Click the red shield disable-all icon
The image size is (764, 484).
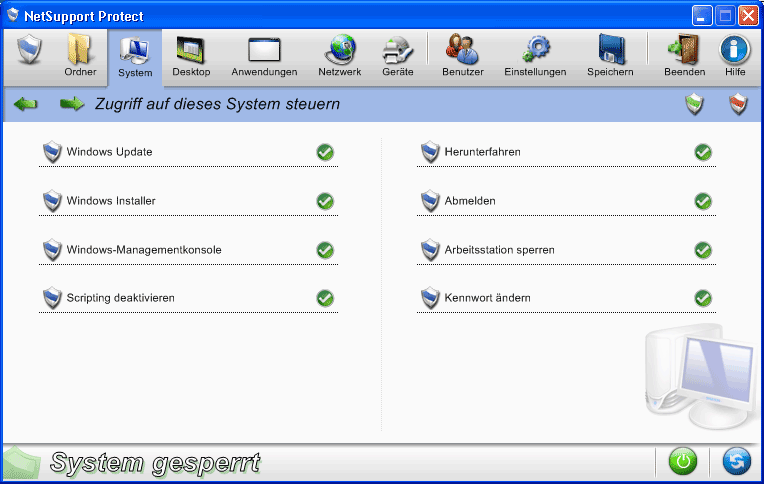tap(738, 104)
